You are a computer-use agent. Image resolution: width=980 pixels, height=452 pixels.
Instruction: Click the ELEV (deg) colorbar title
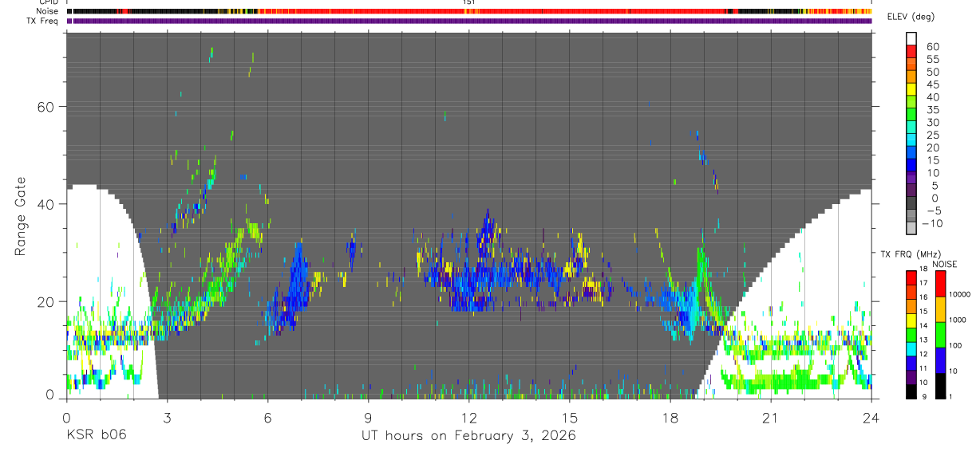click(912, 17)
